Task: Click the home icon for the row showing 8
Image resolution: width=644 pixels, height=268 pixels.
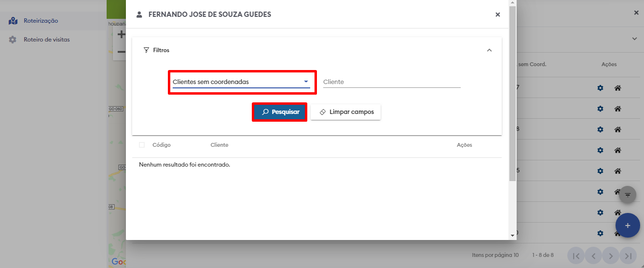Action: [617, 129]
